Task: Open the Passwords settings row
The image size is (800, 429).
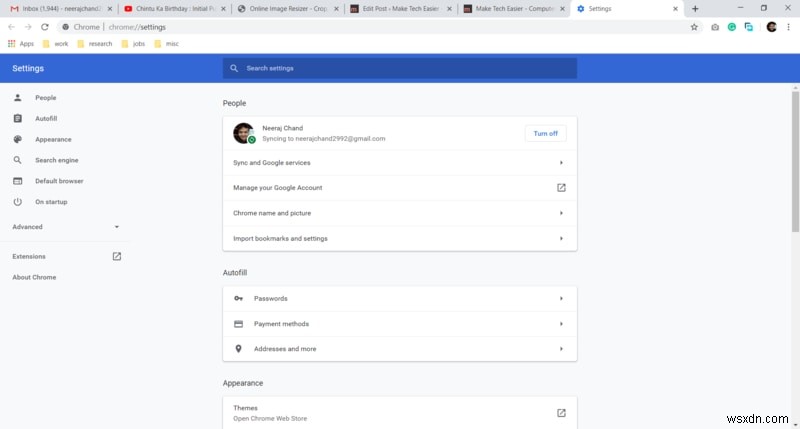Action: point(399,299)
